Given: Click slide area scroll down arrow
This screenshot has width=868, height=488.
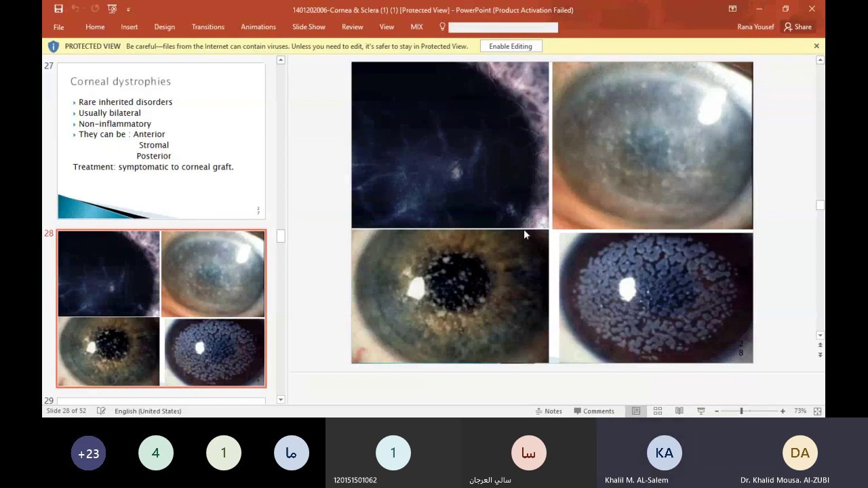Looking at the screenshot, I should click(820, 335).
